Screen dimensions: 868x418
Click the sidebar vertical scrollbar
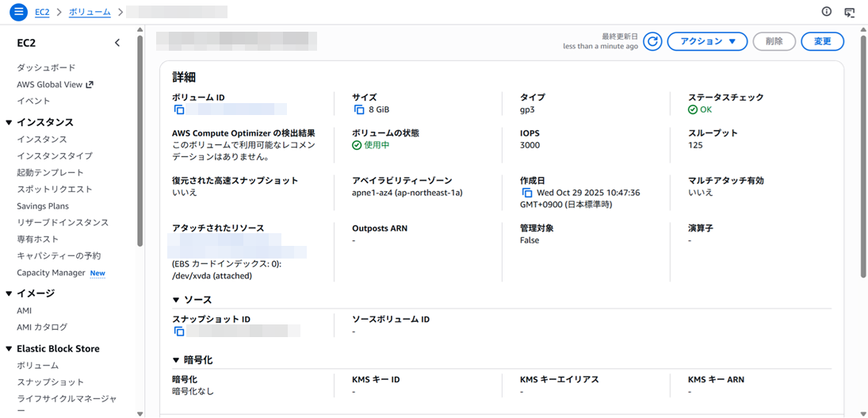(140, 143)
